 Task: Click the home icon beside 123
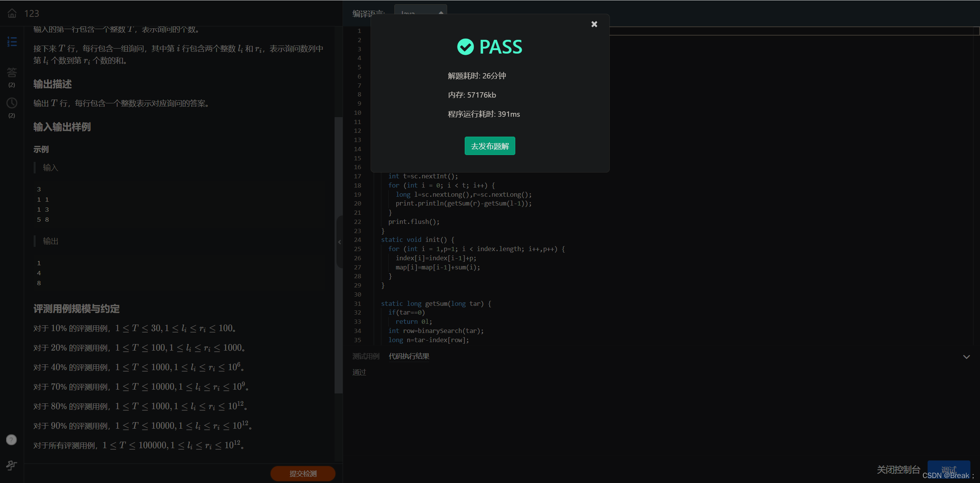12,13
